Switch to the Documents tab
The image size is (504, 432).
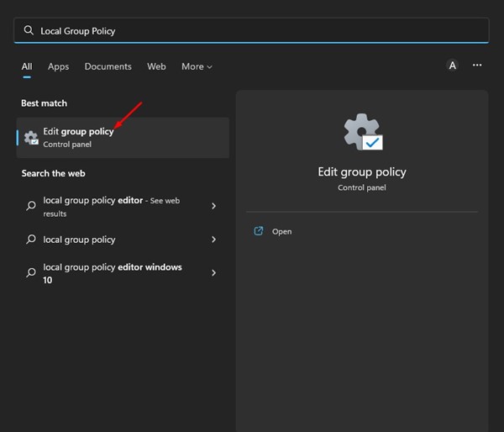point(108,66)
